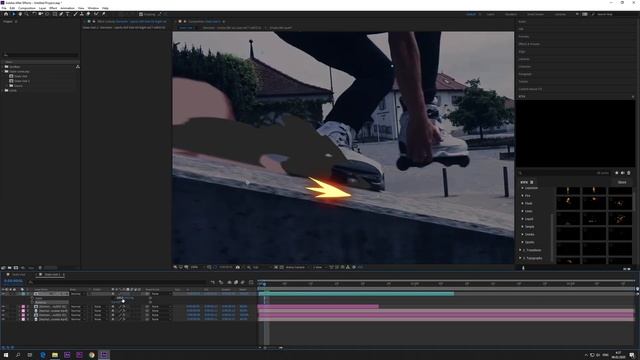Viewport: 640px width, 360px height.
Task: Select the Zoom tool
Action: pyautogui.click(x=27, y=14)
